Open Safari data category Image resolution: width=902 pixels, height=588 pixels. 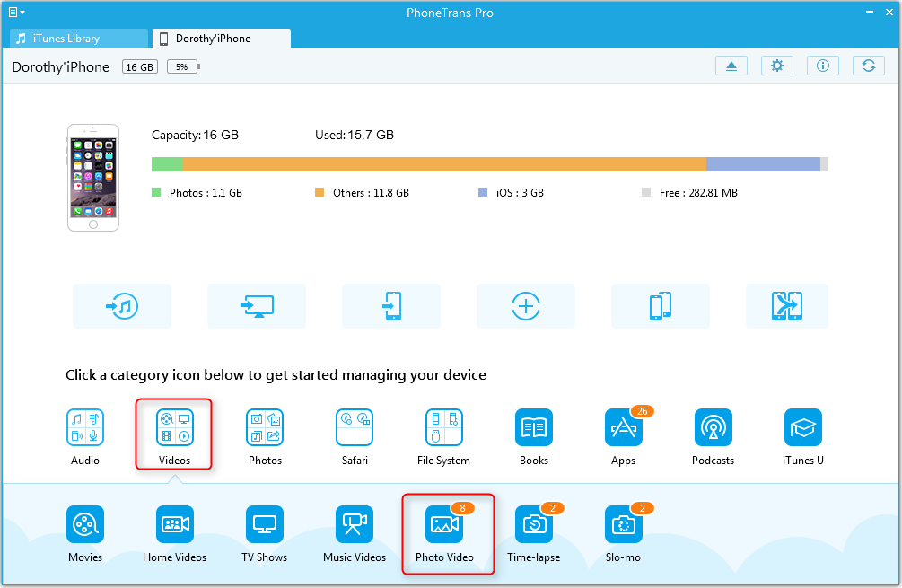coord(355,428)
